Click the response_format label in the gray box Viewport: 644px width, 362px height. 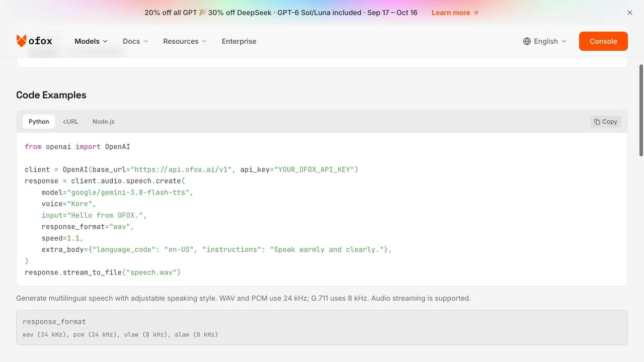(54, 322)
